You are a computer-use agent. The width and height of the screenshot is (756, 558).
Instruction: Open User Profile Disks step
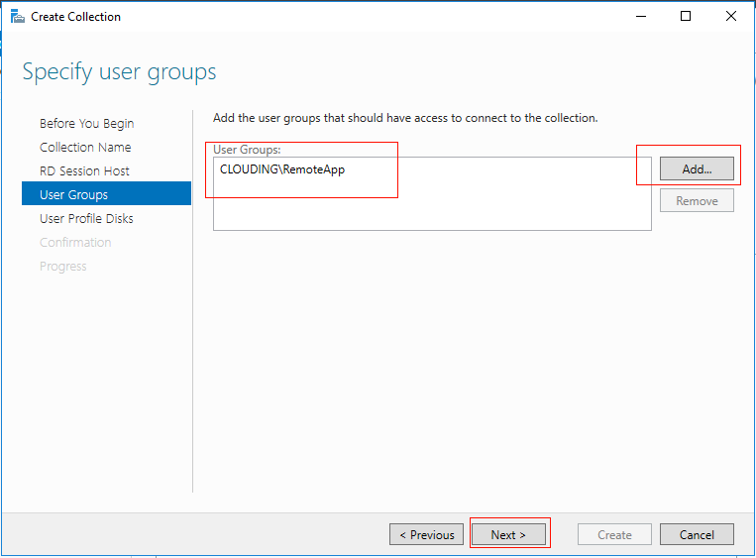pyautogui.click(x=86, y=218)
